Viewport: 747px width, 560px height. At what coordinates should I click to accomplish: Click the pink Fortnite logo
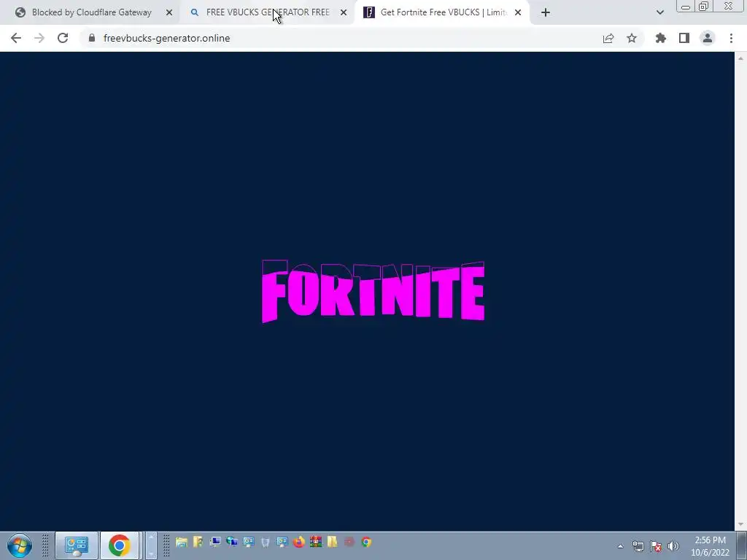(373, 291)
